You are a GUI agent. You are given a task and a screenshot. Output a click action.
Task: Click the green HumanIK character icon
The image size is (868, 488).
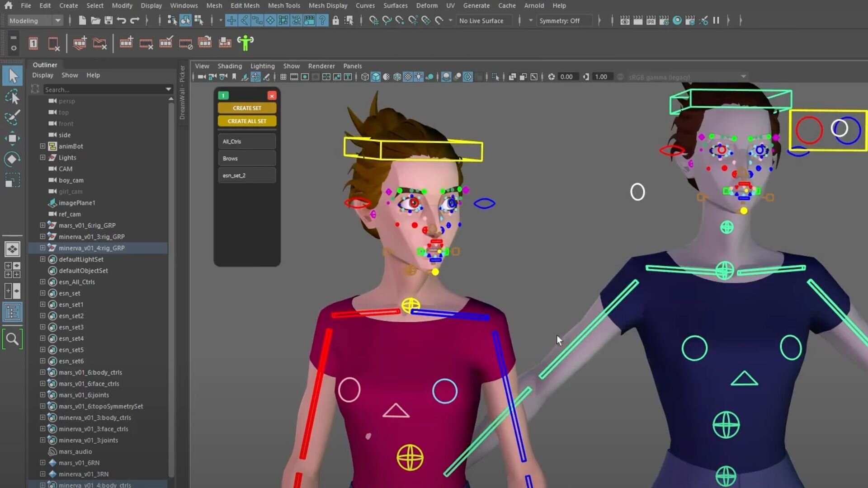(x=245, y=43)
